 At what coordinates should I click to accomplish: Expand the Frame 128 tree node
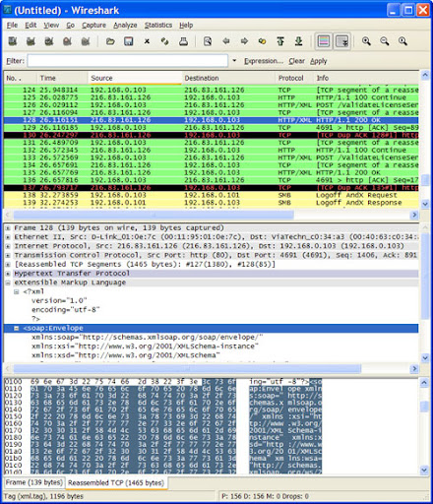(x=8, y=227)
